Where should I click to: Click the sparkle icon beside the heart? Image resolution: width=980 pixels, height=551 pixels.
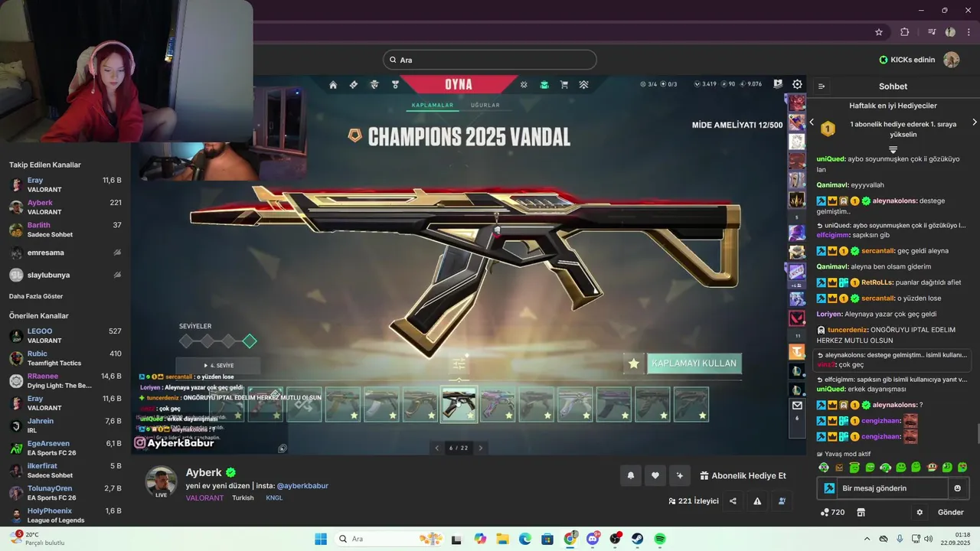pyautogui.click(x=679, y=475)
